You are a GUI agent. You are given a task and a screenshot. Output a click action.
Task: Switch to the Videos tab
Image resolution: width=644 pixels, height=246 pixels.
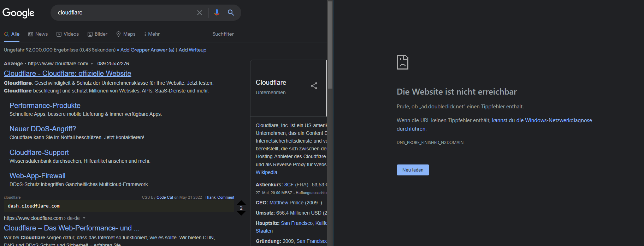pyautogui.click(x=67, y=34)
